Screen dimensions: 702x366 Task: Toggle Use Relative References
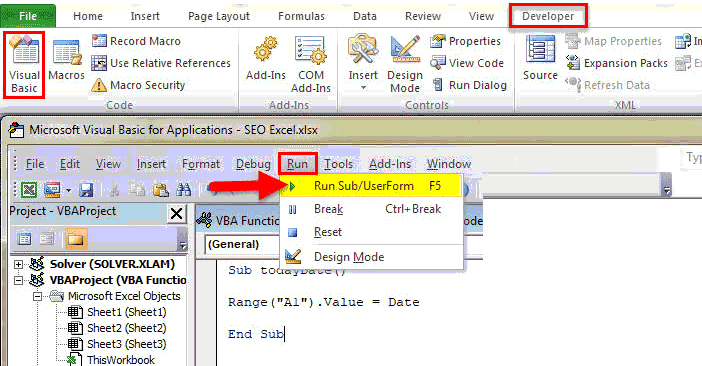161,63
